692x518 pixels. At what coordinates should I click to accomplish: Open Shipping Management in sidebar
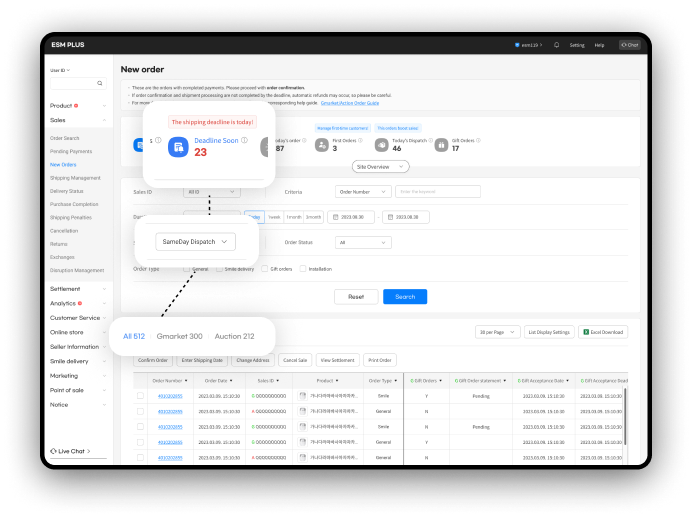tap(75, 177)
